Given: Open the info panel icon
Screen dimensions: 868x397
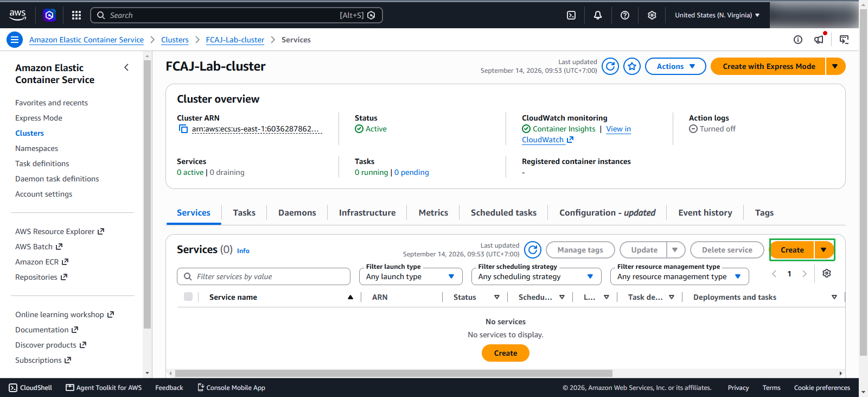Looking at the screenshot, I should (798, 40).
